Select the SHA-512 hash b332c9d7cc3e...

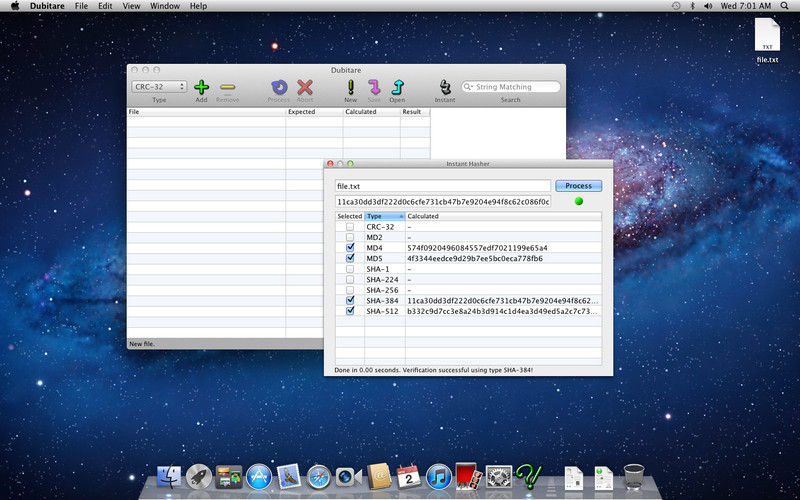point(502,311)
